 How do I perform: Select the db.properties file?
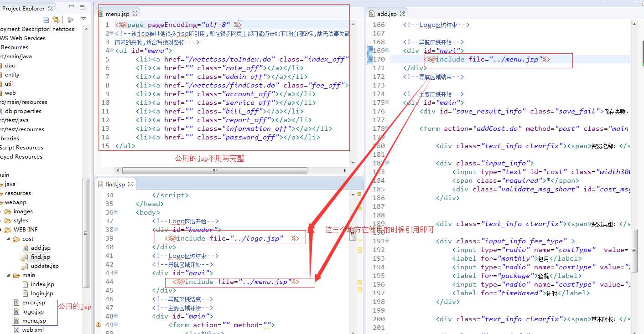tap(23, 111)
